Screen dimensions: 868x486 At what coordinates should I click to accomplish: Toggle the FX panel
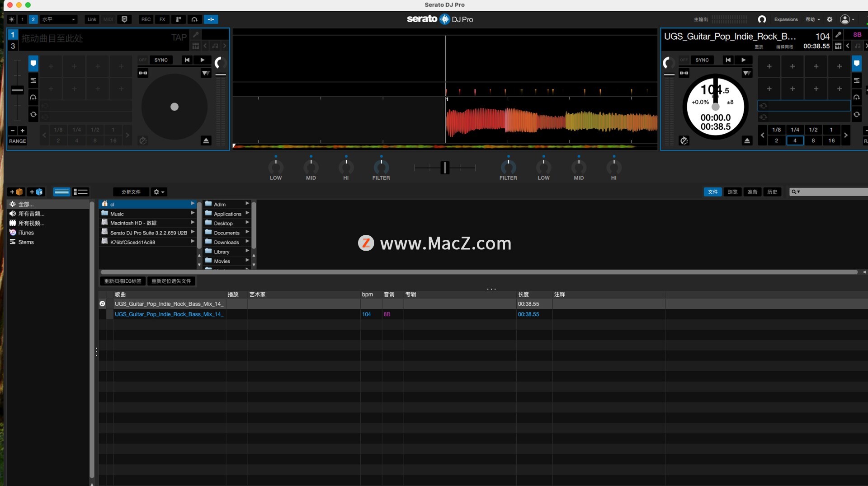pos(162,19)
